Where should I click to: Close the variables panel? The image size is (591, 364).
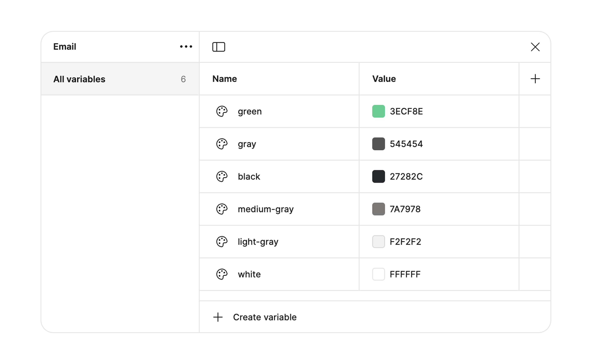tap(535, 47)
